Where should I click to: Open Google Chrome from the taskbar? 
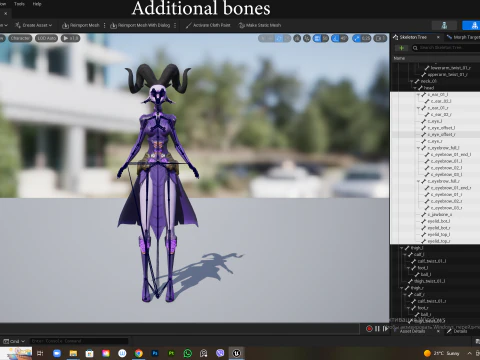139,353
